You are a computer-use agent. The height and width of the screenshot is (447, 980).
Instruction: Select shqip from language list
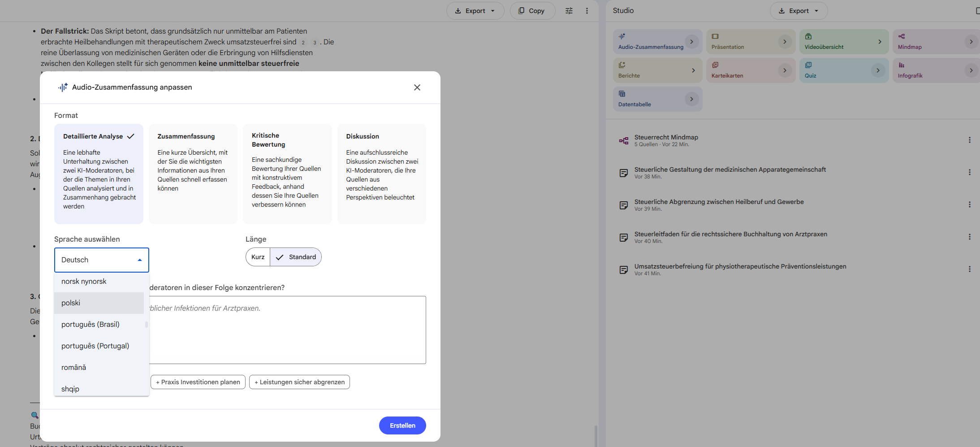pos(99,388)
